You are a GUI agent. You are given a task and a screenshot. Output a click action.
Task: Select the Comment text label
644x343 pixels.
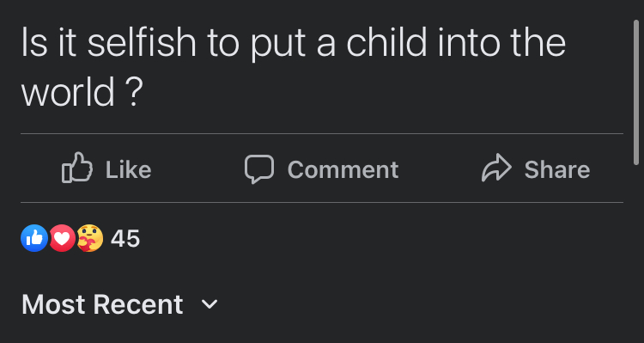343,169
